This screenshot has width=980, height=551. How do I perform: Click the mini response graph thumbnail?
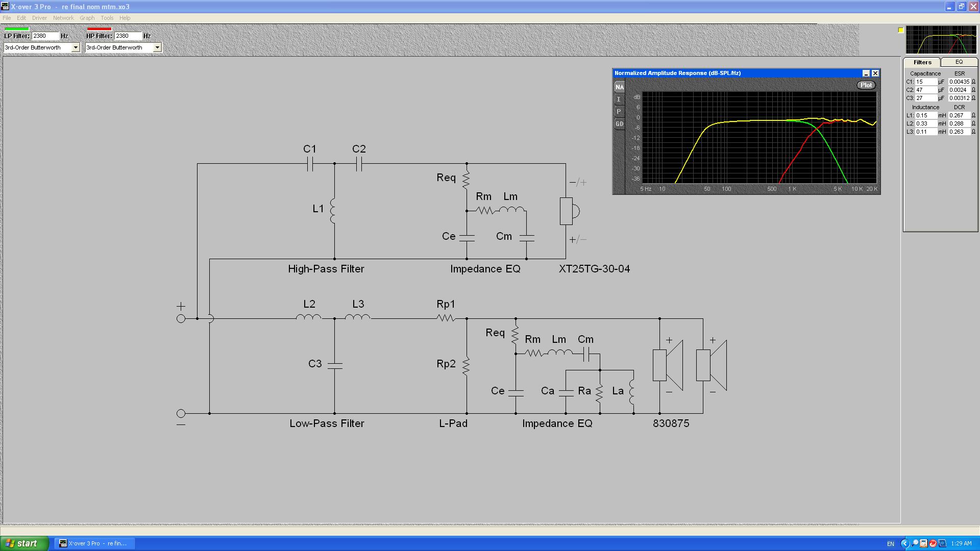[x=941, y=40]
